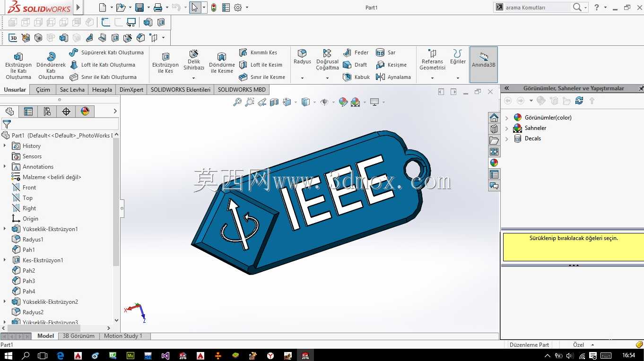Open the Hesapla tab
Image resolution: width=644 pixels, height=361 pixels.
click(102, 90)
